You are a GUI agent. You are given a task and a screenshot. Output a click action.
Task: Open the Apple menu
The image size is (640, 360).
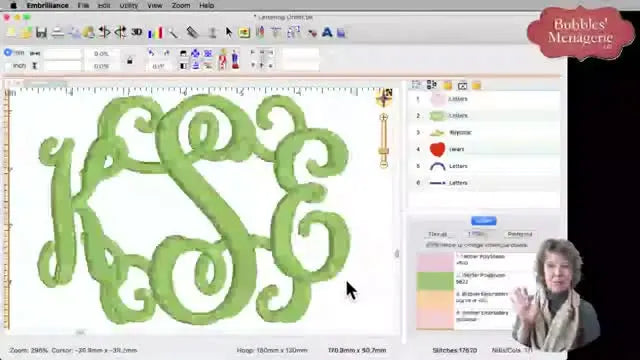pos(13,5)
